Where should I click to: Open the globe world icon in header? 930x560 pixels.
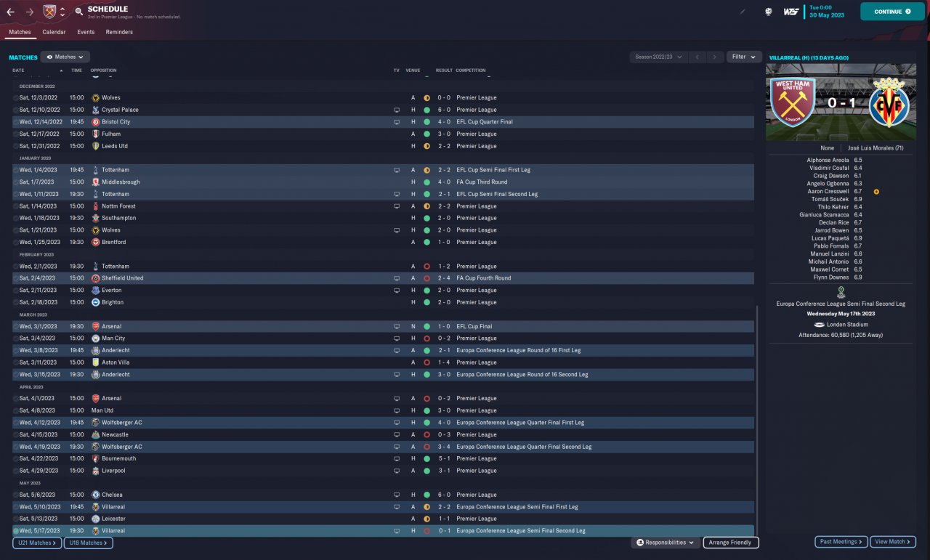pos(769,12)
